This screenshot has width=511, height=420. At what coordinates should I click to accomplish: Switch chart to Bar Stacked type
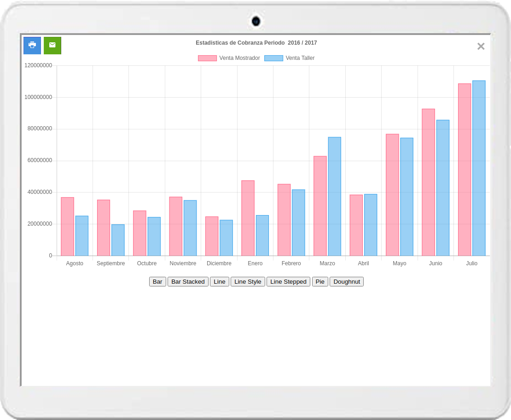coord(188,282)
